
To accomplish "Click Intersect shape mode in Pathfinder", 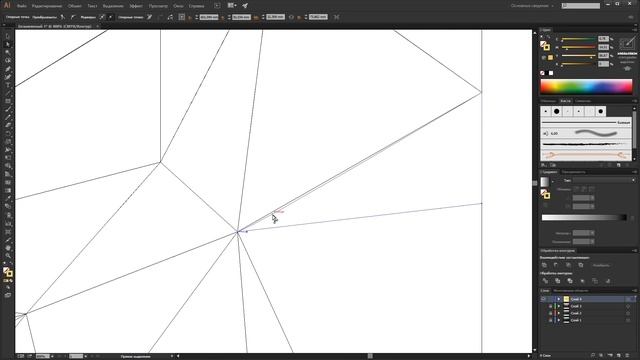I will pos(569,265).
